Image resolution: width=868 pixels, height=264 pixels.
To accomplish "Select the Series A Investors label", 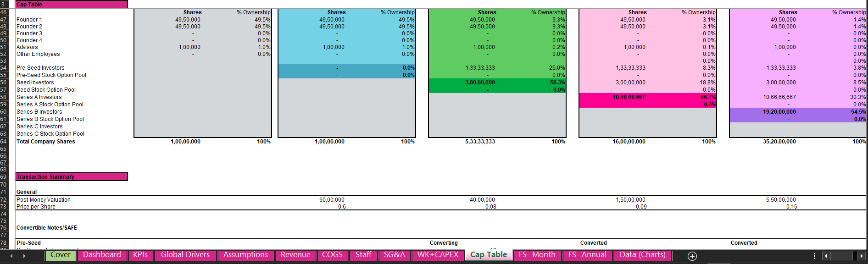I will point(39,97).
